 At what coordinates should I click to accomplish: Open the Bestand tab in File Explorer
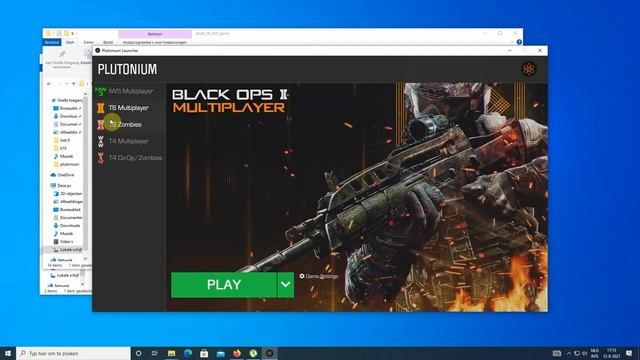pyautogui.click(x=52, y=42)
